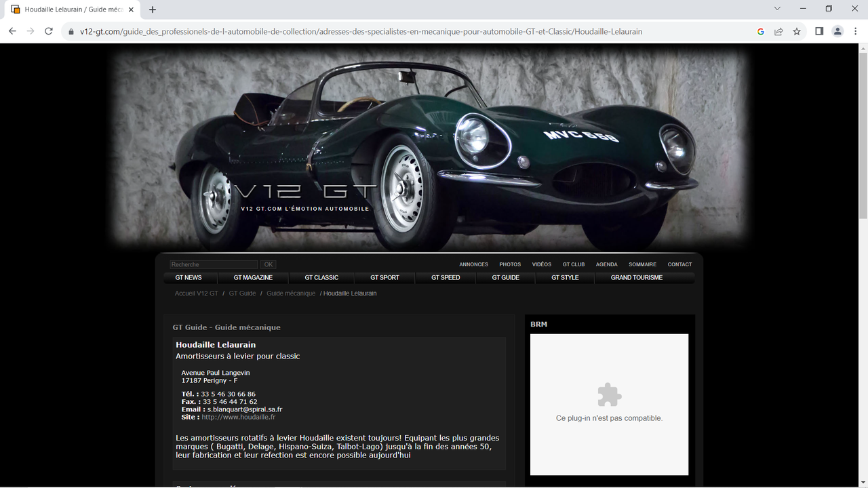Open the ANNONCES link

(473, 264)
